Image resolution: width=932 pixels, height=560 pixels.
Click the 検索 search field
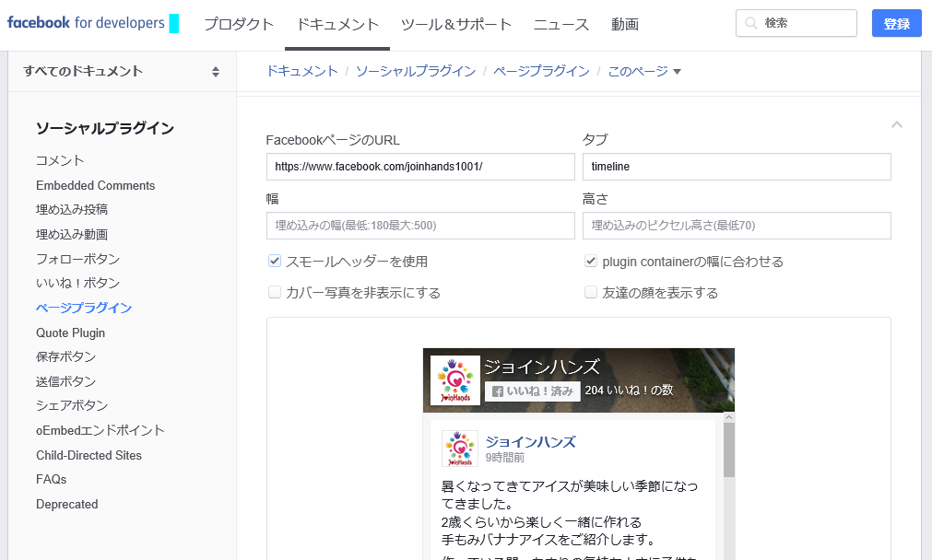(x=796, y=23)
